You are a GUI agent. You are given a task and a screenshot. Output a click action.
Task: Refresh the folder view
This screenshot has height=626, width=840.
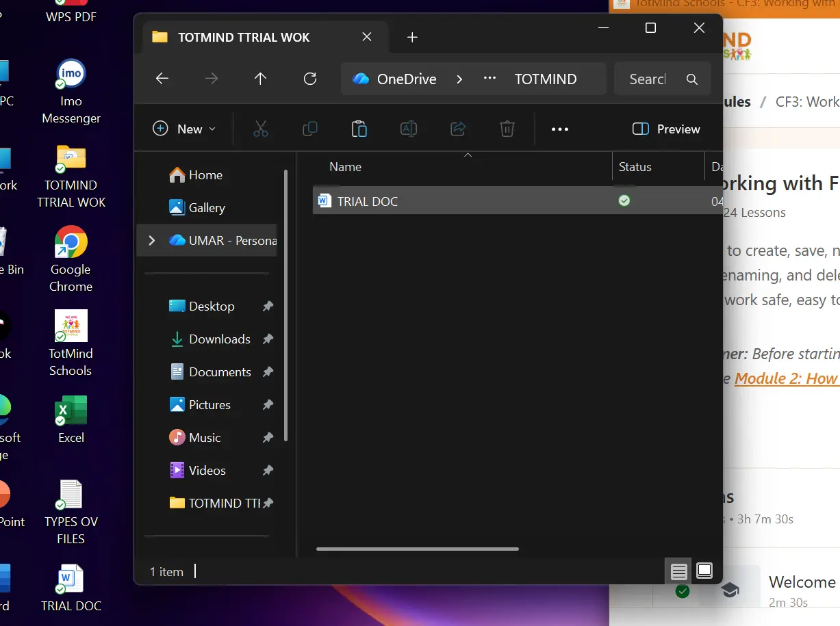coord(310,79)
